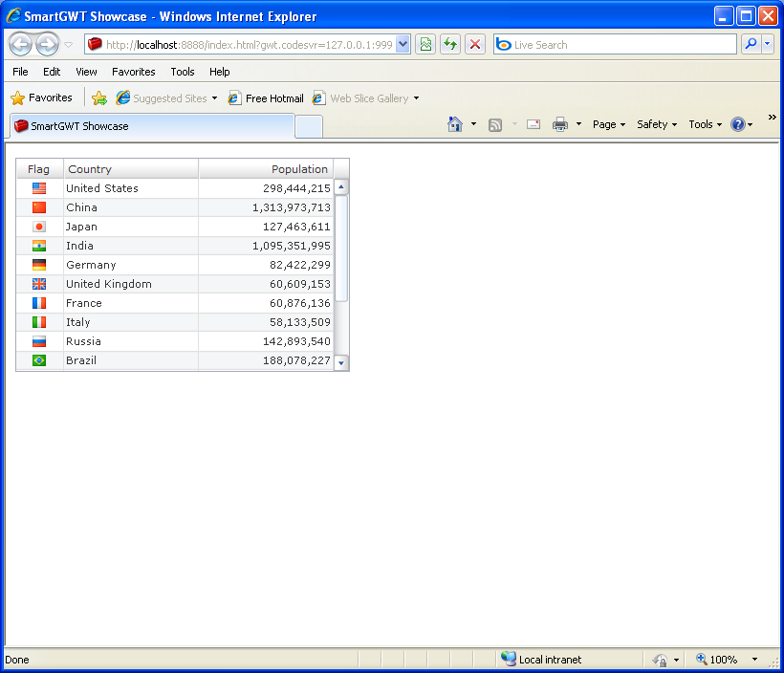Select the Germany country cell
The height and width of the screenshot is (673, 784).
click(131, 265)
